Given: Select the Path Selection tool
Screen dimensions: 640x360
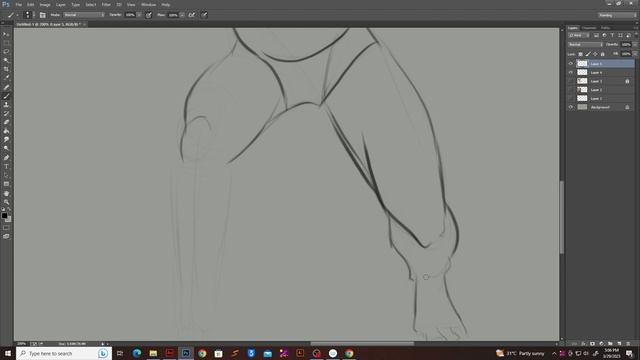Looking at the screenshot, I should [x=6, y=175].
